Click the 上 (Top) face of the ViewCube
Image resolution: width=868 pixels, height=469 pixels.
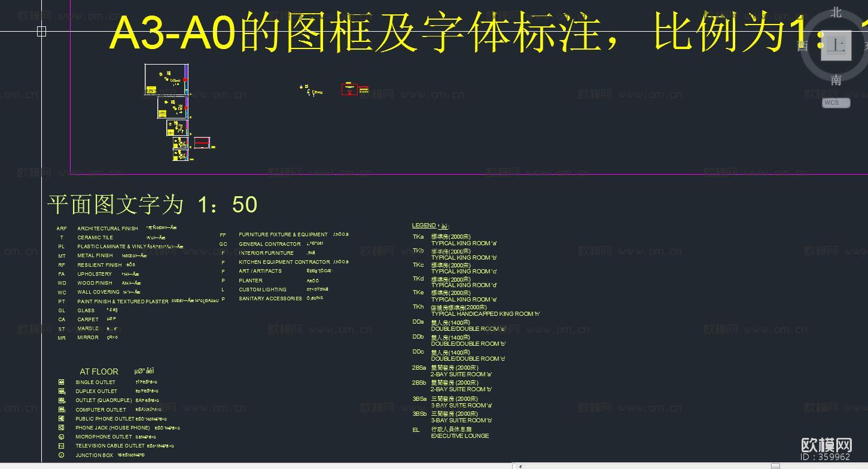point(836,45)
